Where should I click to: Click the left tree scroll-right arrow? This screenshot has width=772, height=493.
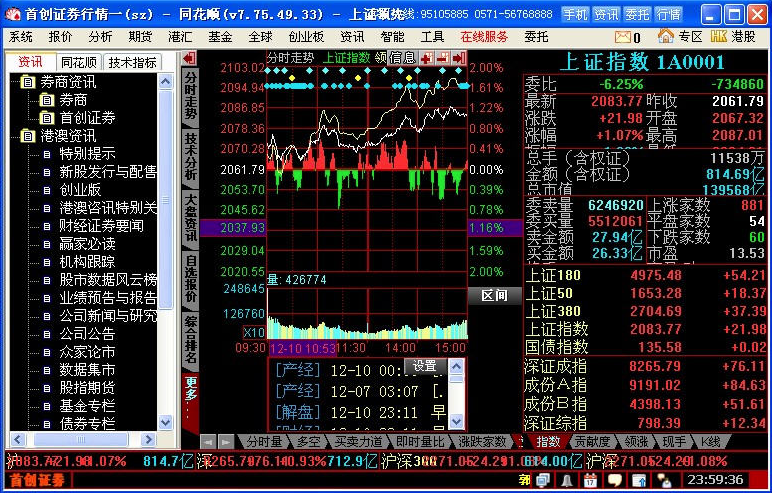[x=148, y=439]
